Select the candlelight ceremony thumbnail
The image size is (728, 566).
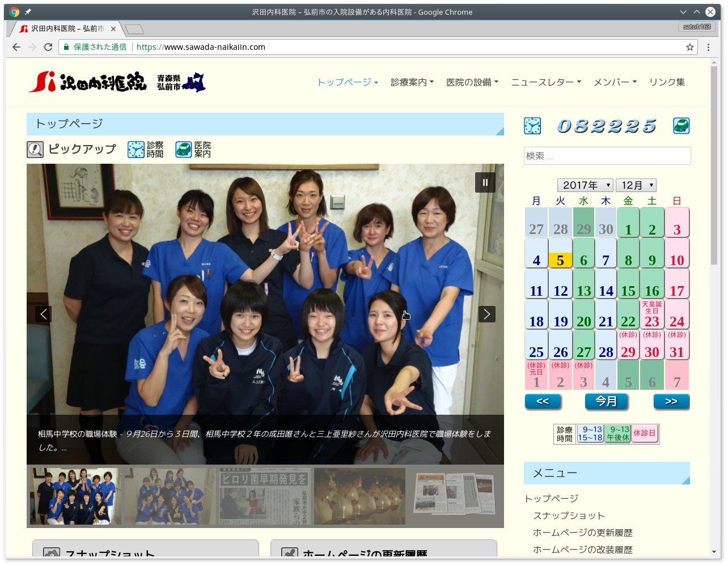360,496
